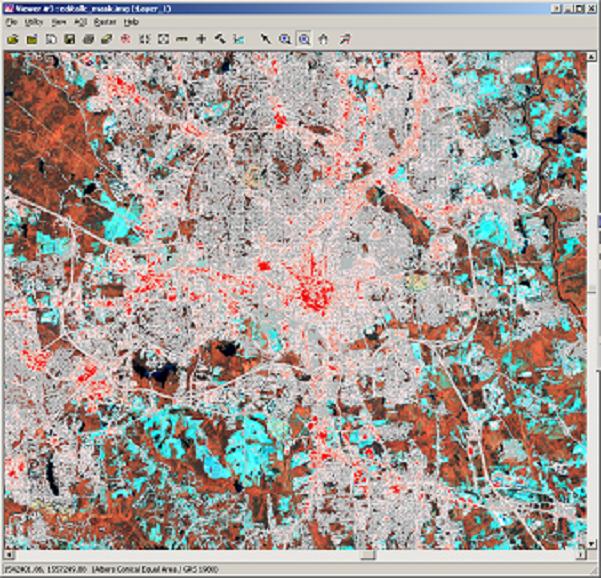Click the zoom-out-by-two outward arrows icon
Viewport: 601px width, 578px height.
tap(164, 39)
